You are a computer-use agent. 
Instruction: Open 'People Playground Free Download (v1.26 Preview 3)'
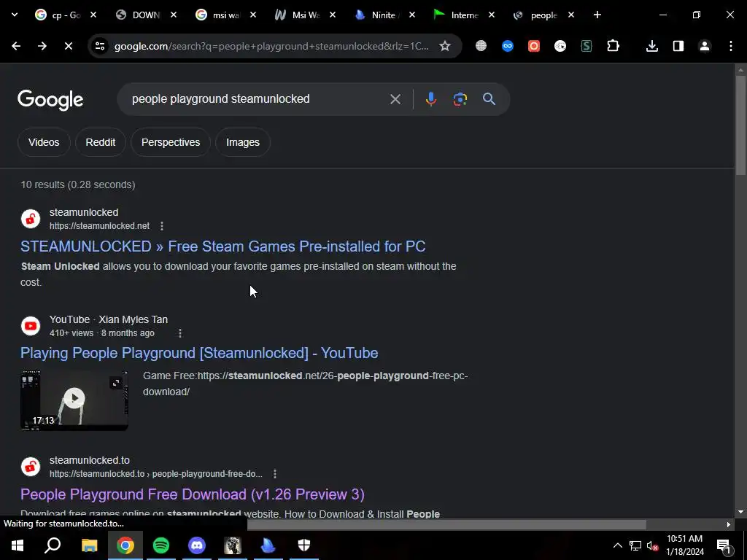click(193, 494)
